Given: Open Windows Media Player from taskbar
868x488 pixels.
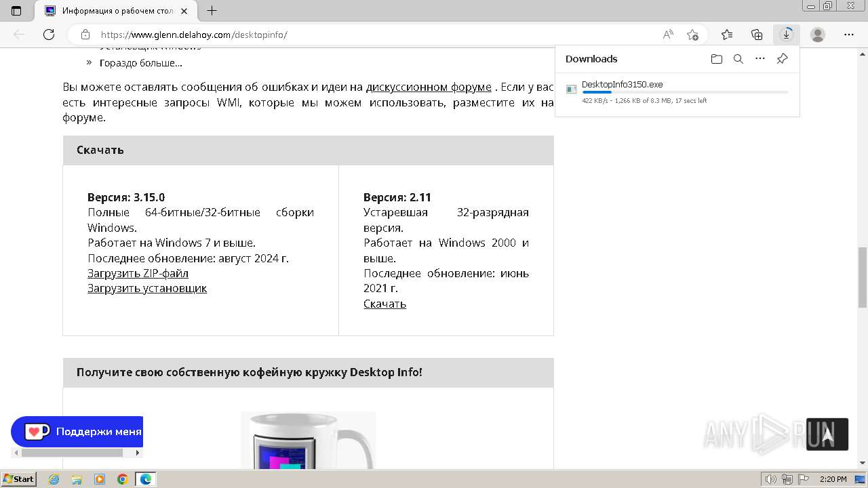Looking at the screenshot, I should (x=100, y=479).
